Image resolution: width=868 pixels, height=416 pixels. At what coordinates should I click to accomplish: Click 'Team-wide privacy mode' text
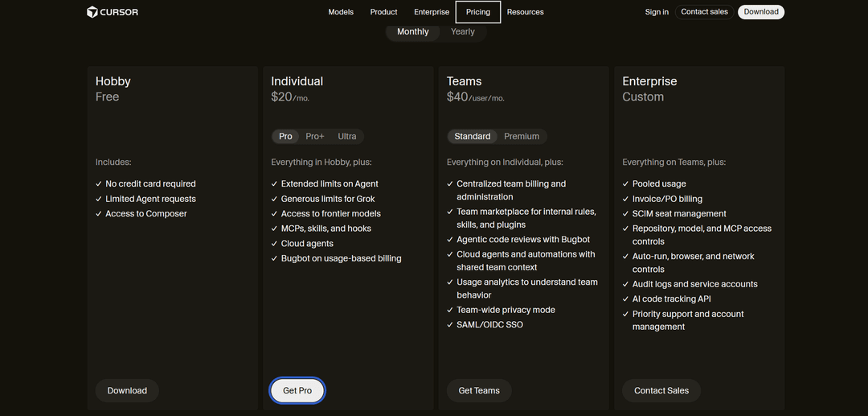pos(506,311)
